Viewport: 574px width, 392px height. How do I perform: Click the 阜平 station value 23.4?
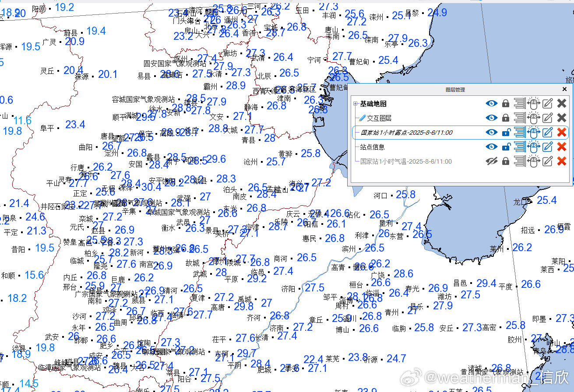tap(75, 125)
